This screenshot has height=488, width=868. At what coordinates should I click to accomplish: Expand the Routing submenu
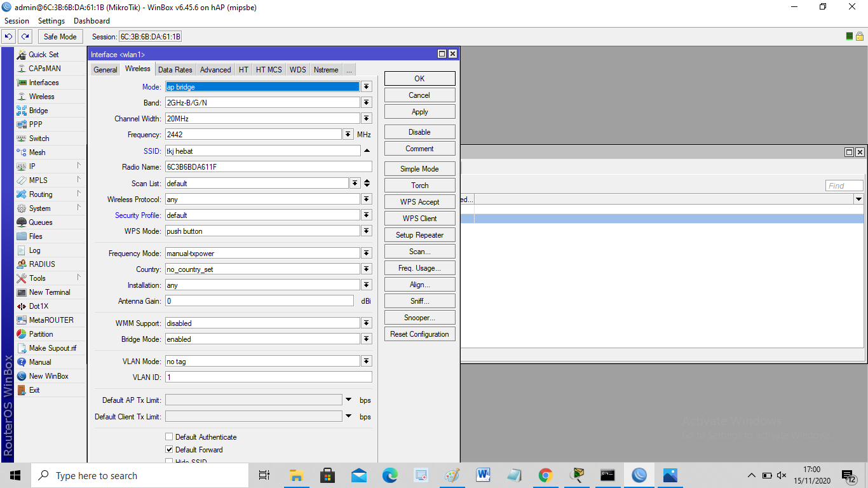[x=79, y=194]
